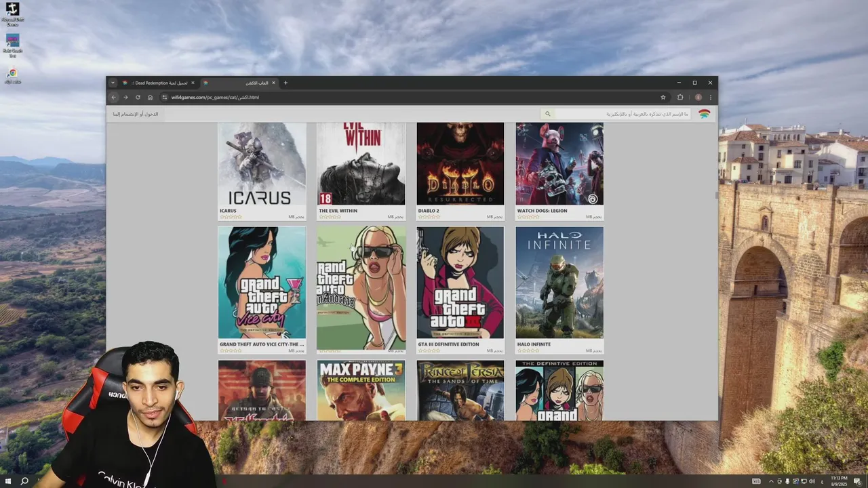Open the notification center icon
The width and height of the screenshot is (868, 488).
pos(858,481)
